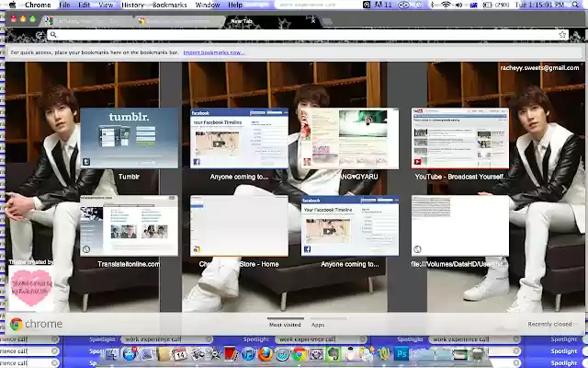Open App Store from the dock

130,354
